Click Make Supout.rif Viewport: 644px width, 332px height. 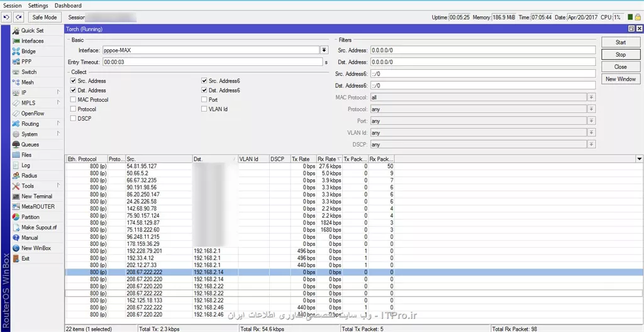(39, 227)
